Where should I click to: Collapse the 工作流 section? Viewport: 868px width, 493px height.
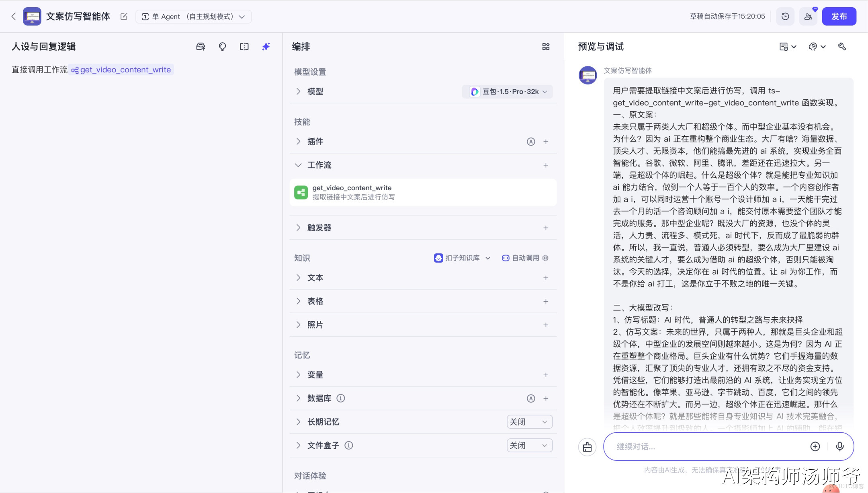pyautogui.click(x=298, y=165)
